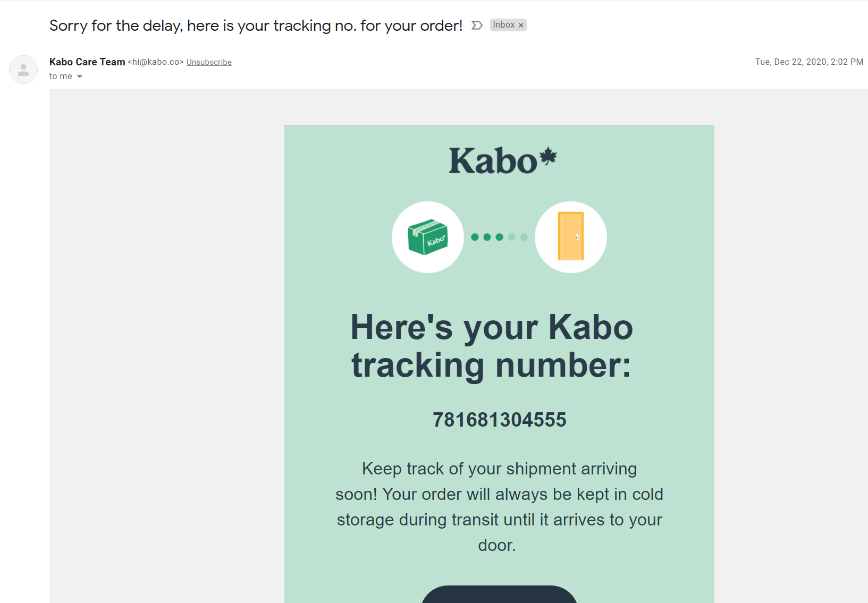Click the email date Tue, Dec 22, 2020
Screen dimensions: 868x603
click(x=808, y=62)
